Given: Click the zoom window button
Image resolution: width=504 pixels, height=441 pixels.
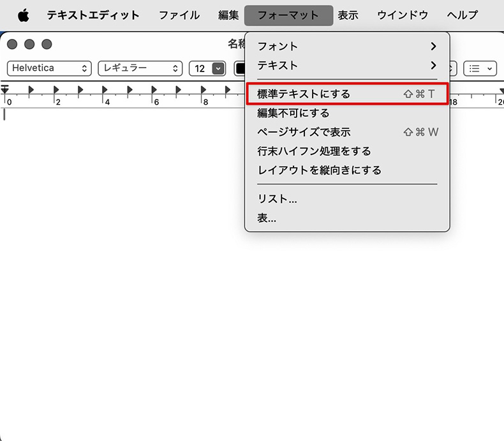Looking at the screenshot, I should (x=47, y=44).
